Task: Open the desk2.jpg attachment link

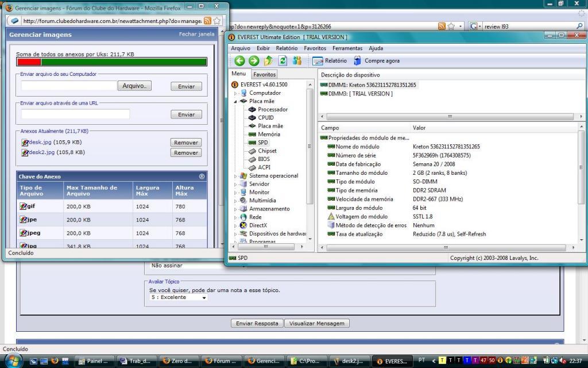Action: [x=41, y=152]
